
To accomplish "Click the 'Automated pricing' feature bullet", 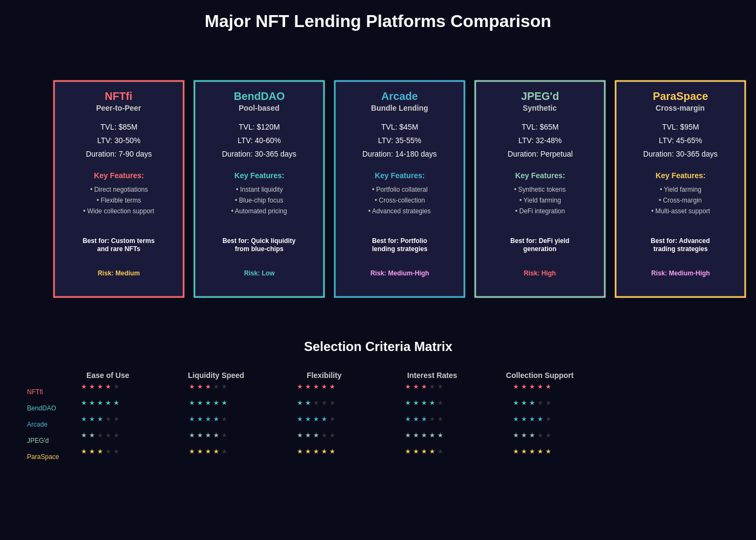I will pos(259,211).
